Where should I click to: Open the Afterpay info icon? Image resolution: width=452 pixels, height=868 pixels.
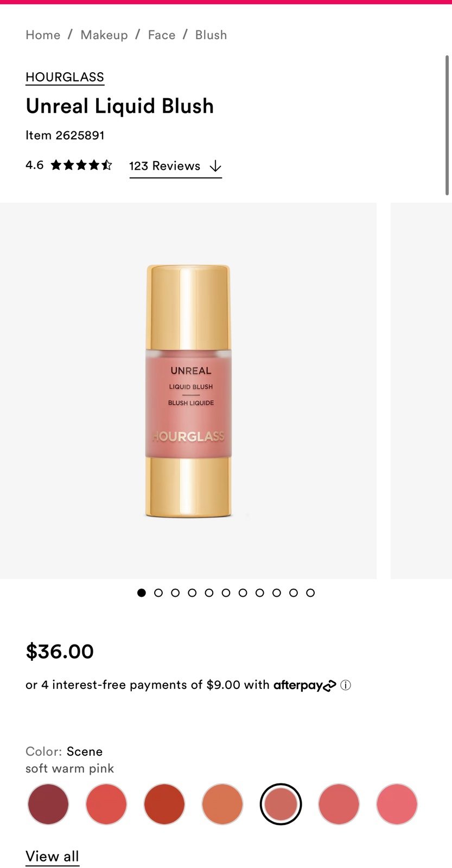pos(346,685)
